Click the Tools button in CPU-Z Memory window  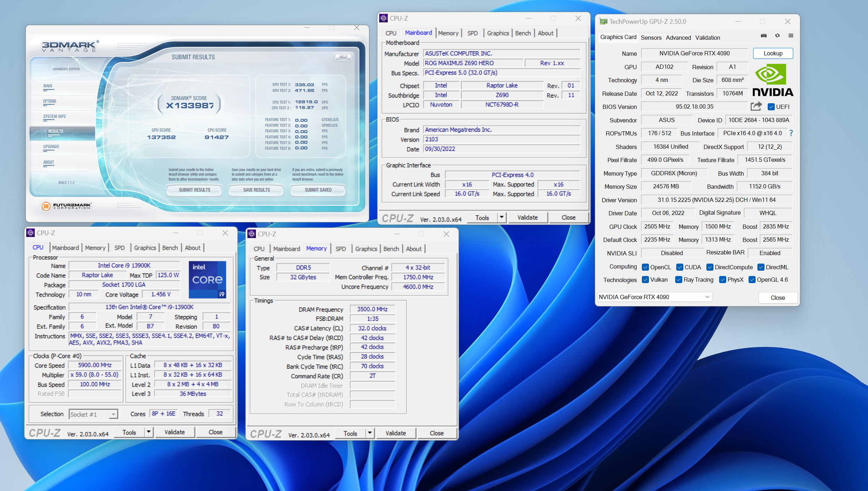coord(351,433)
